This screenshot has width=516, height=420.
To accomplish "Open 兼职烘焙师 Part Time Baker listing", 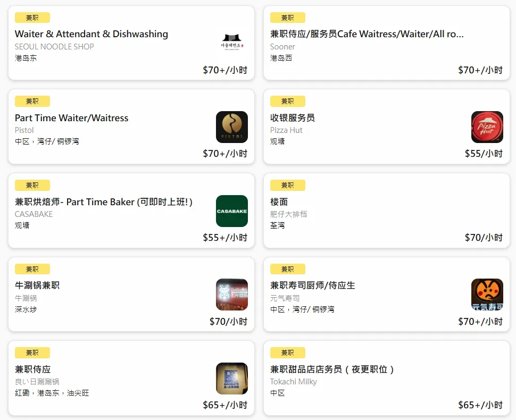I will (x=104, y=202).
